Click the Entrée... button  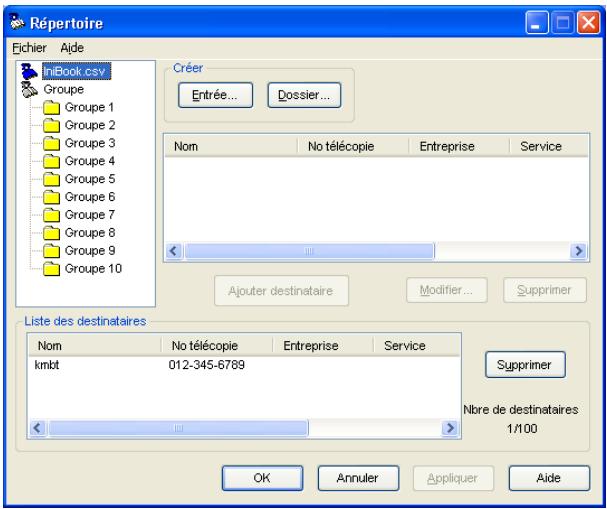click(x=215, y=95)
